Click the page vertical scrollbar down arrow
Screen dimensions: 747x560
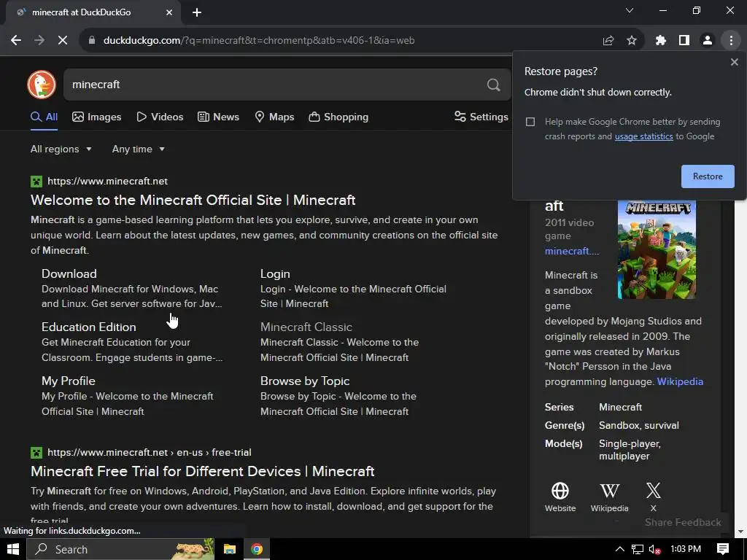click(741, 532)
